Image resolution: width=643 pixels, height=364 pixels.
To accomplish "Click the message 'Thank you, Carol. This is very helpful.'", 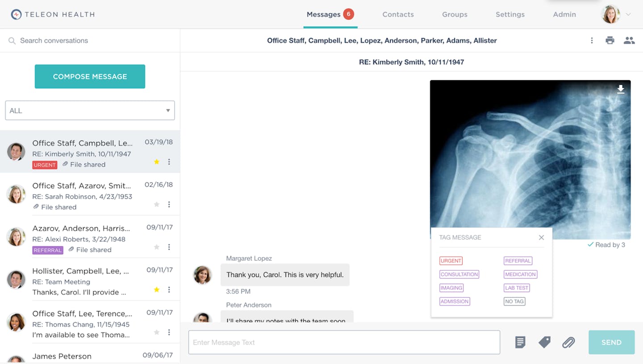I will point(285,275).
